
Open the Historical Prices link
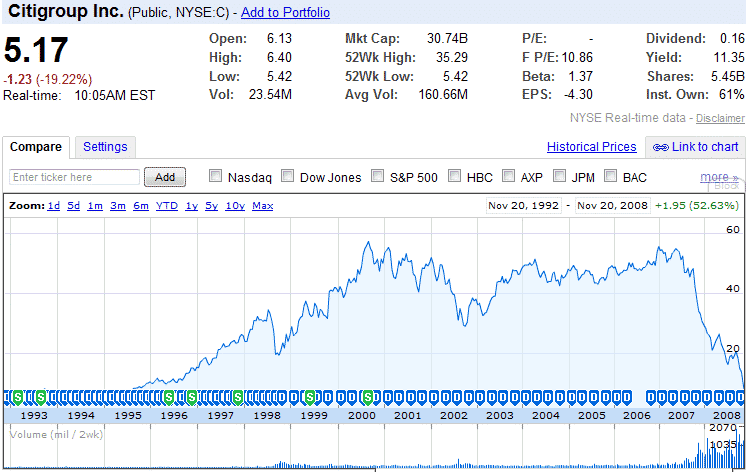tap(591, 147)
